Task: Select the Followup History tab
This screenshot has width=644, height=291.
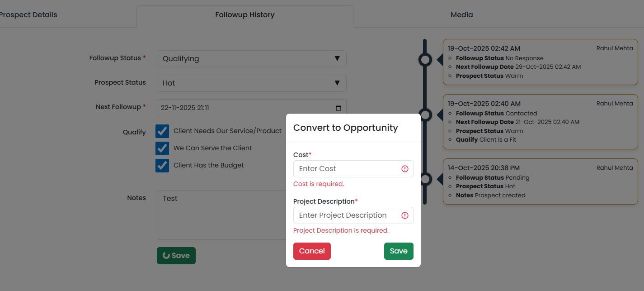Action: 244,15
